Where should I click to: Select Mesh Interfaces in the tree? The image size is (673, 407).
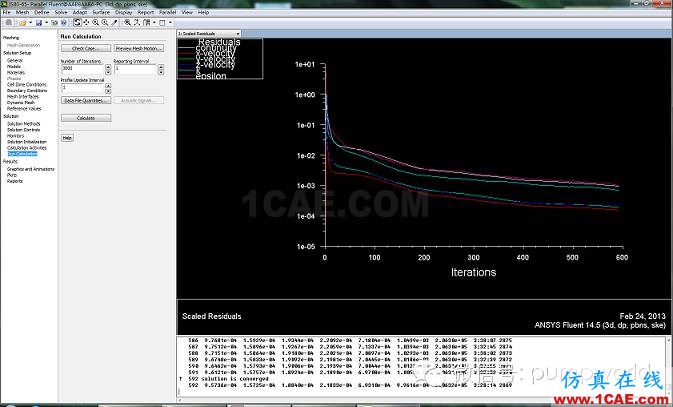[x=23, y=97]
